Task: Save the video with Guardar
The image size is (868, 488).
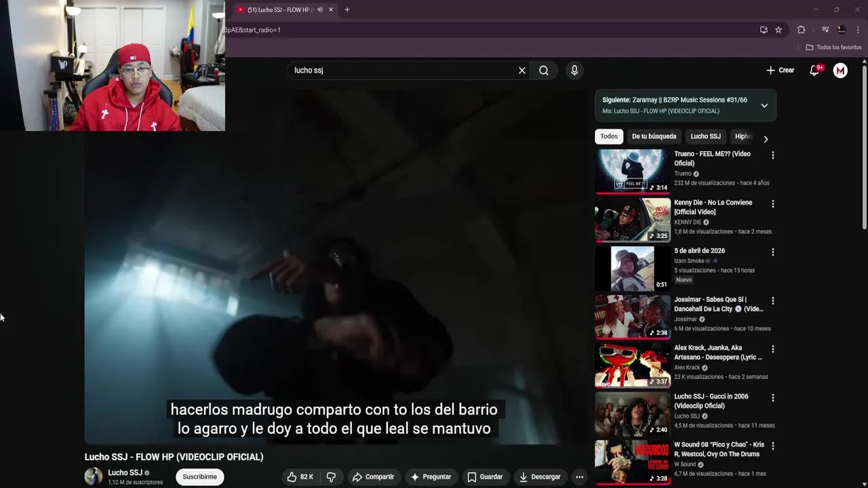Action: [486, 477]
